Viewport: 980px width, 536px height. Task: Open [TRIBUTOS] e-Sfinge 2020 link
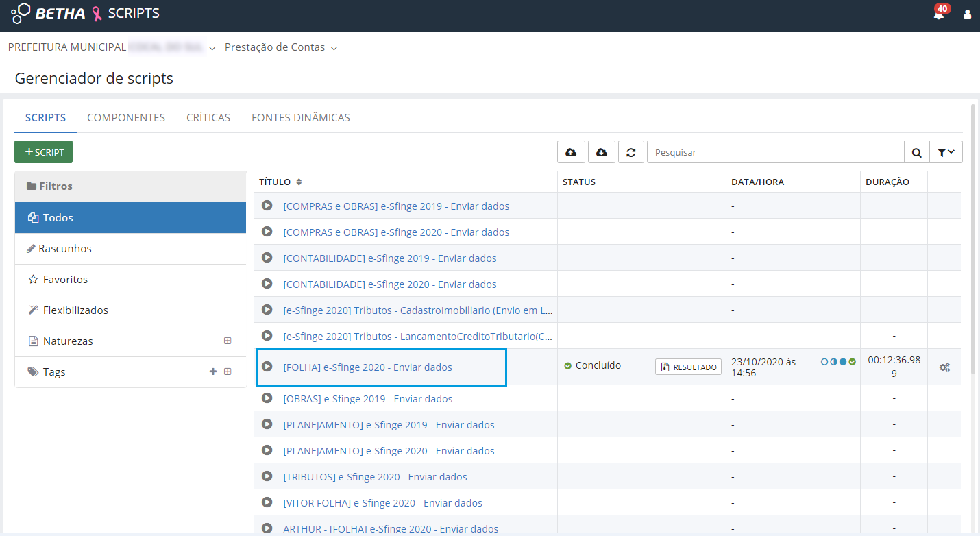[375, 476]
